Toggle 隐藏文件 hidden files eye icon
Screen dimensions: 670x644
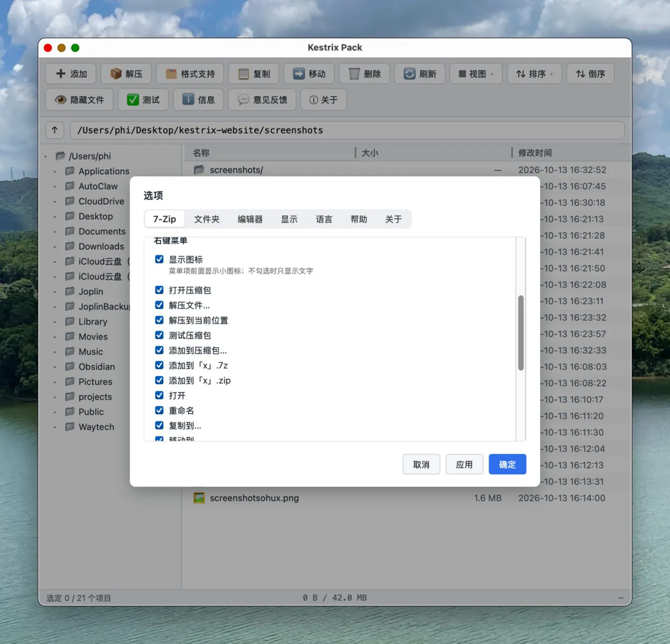pos(60,100)
